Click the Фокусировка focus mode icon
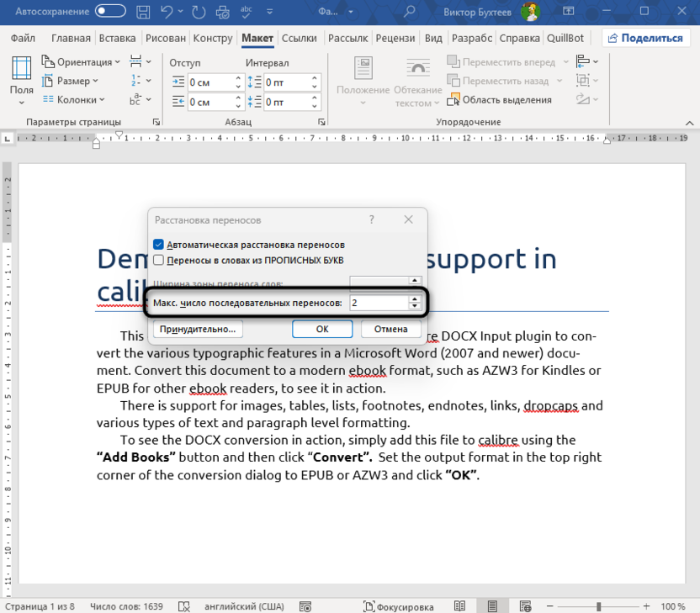Viewport: 700px width, 613px height. [399, 606]
